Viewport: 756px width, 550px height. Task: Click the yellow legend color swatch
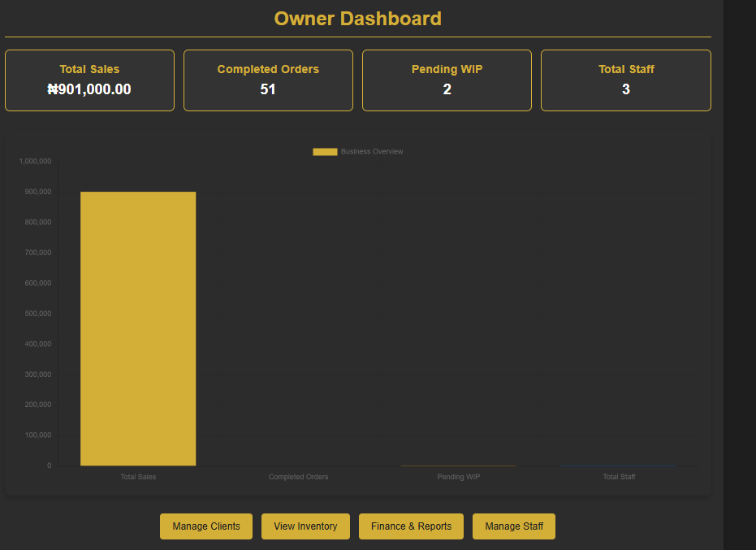[x=325, y=151]
